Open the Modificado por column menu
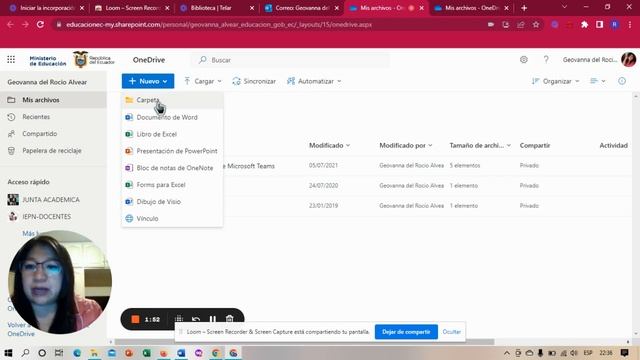 coord(406,145)
